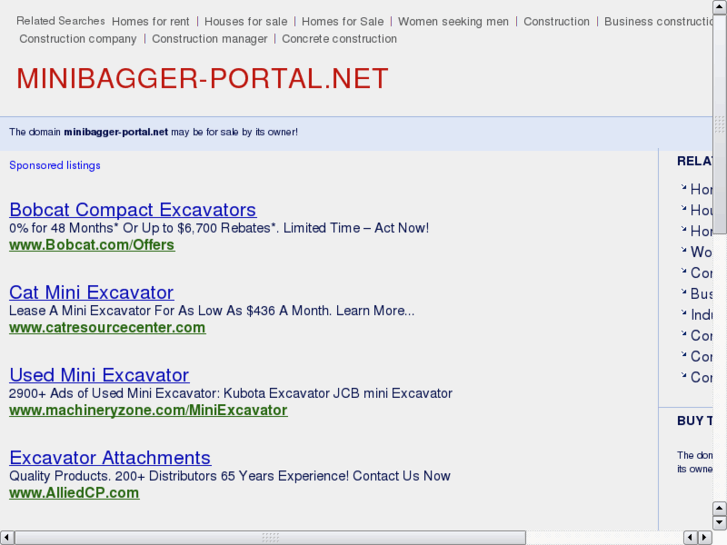Open the Bobcat Compact Excavators ad
727x545 pixels.
pos(133,210)
